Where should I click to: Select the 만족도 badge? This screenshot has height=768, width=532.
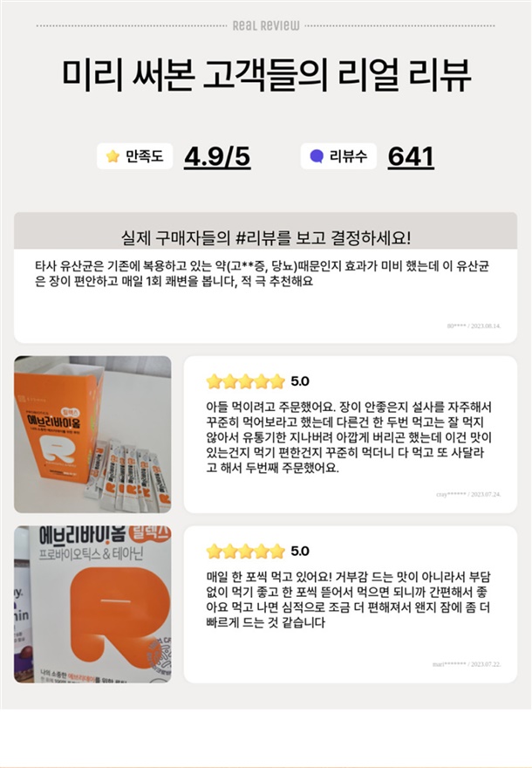click(x=134, y=156)
